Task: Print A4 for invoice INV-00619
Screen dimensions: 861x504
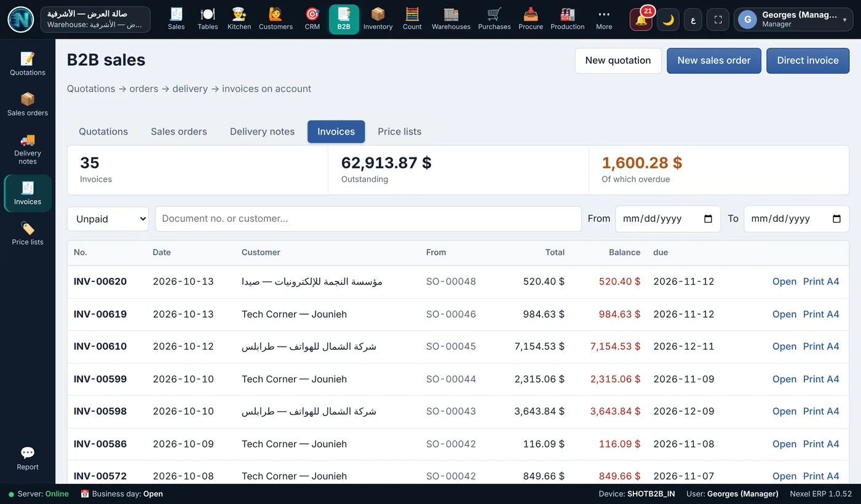Action: pyautogui.click(x=821, y=314)
